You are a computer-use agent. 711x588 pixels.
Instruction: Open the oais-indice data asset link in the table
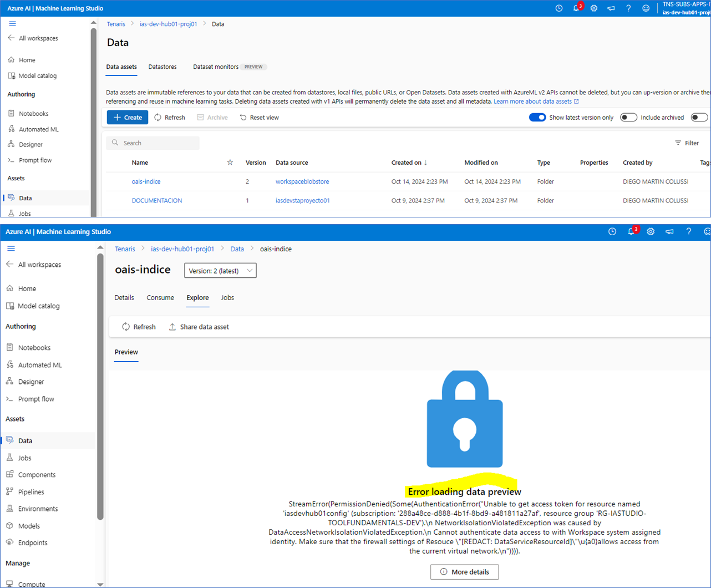pos(146,181)
